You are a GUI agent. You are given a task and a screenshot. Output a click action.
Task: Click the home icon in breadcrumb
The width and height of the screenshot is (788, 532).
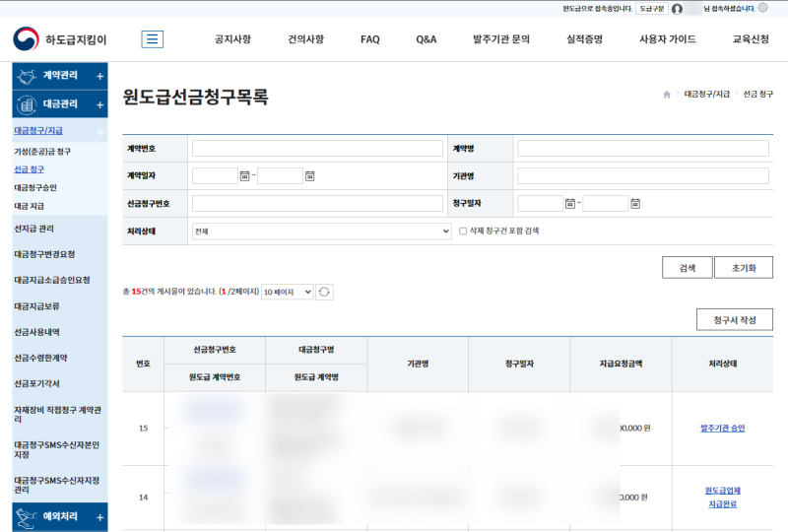point(667,95)
